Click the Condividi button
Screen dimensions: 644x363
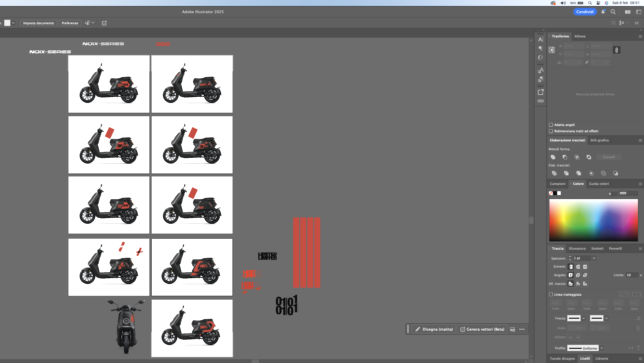pos(585,12)
